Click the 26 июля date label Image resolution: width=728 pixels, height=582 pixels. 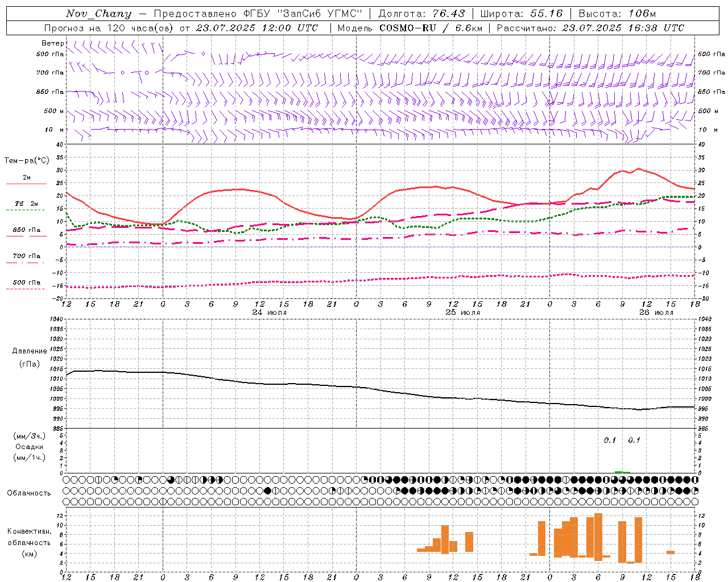click(656, 312)
